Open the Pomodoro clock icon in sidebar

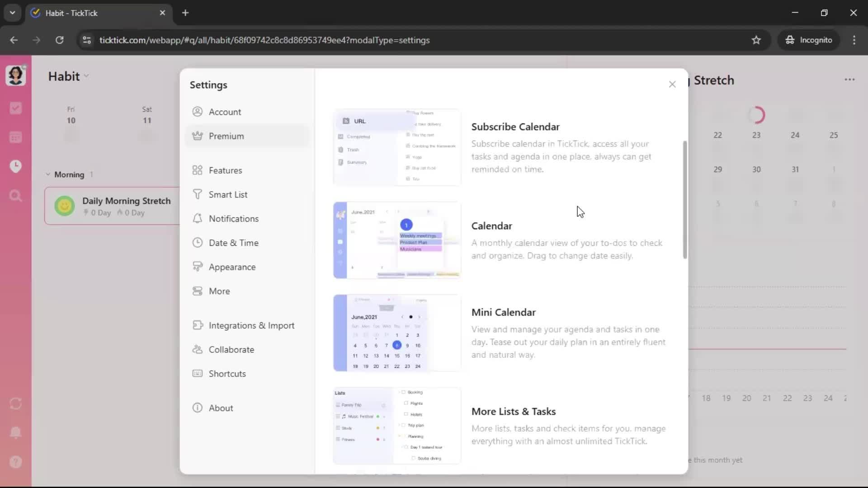[16, 166]
